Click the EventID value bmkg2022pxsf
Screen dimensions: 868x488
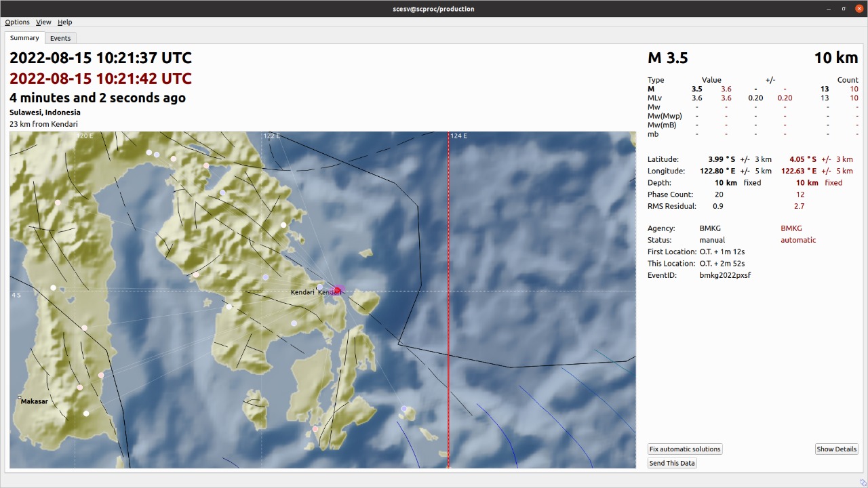coord(725,275)
